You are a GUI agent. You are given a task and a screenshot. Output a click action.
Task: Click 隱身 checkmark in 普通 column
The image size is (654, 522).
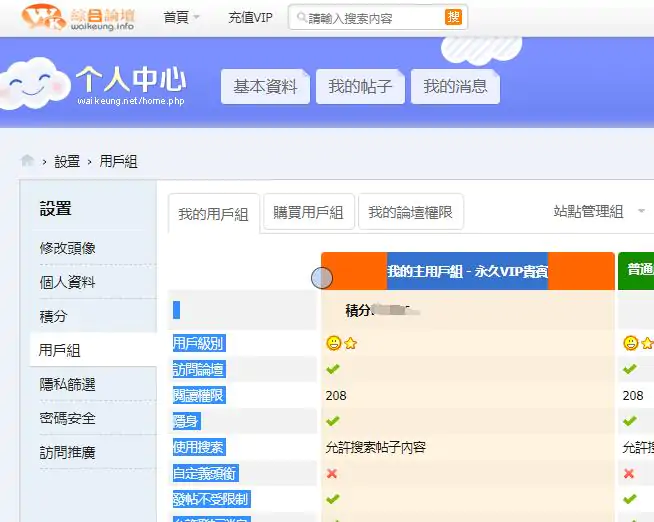point(630,421)
